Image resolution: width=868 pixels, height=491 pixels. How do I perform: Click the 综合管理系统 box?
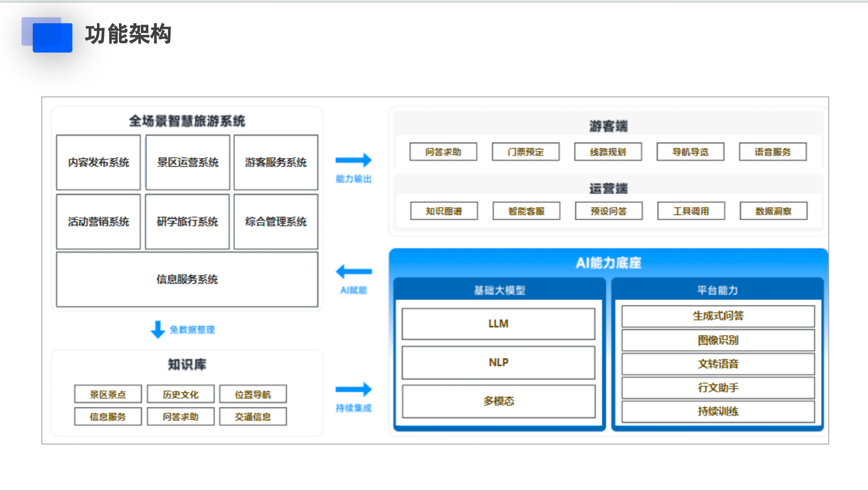pyautogui.click(x=276, y=221)
